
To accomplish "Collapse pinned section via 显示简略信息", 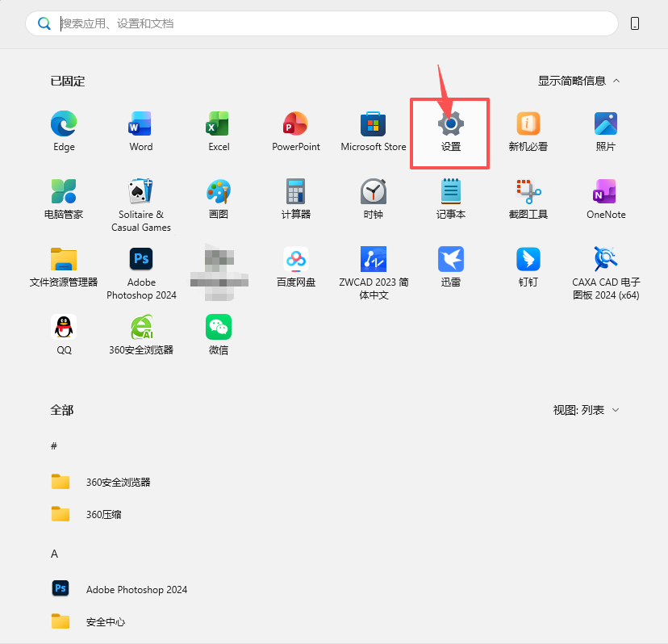I will pyautogui.click(x=579, y=81).
